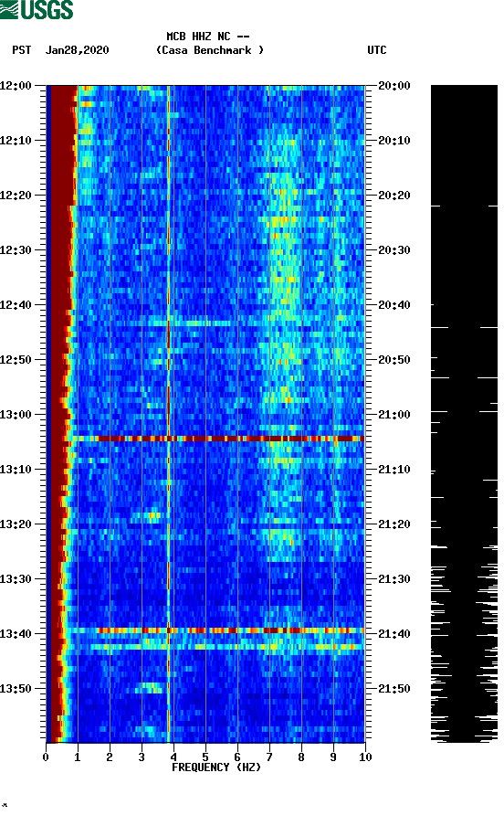The image size is (504, 815).
Task: Click the frequency axis tick label 9
Action: (x=333, y=757)
